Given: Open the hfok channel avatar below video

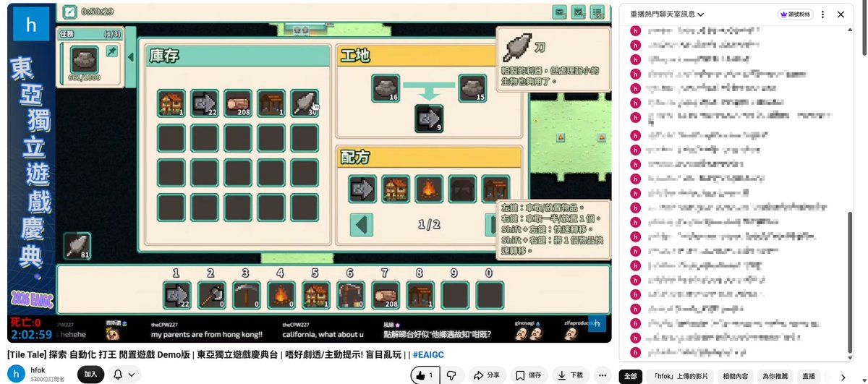Looking at the screenshot, I should tap(16, 374).
